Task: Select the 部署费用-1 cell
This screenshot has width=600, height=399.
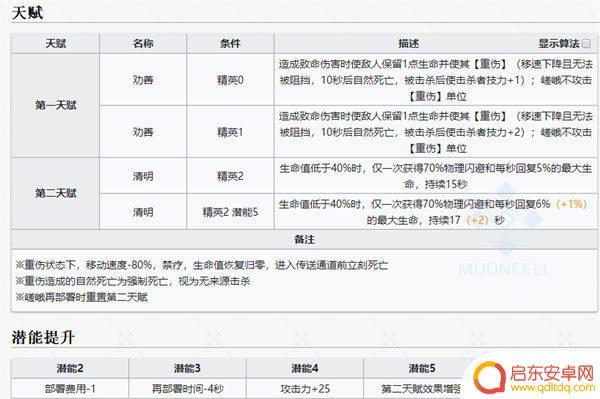Action: [70, 389]
